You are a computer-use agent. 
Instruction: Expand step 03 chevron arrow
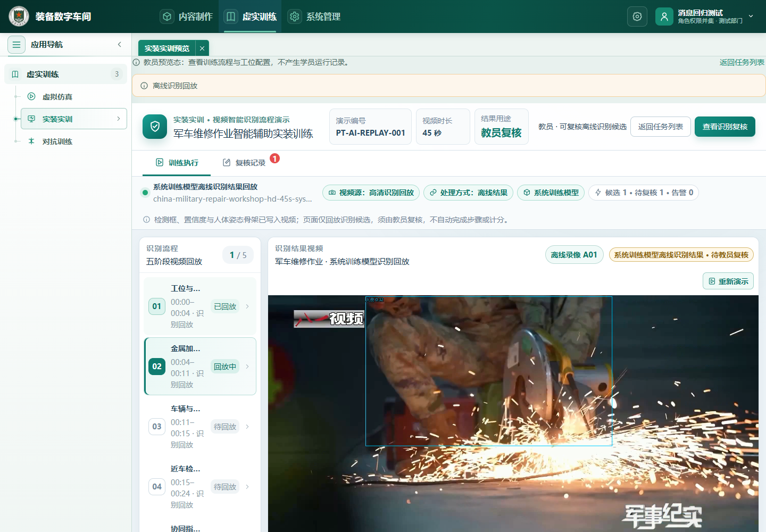click(x=247, y=427)
